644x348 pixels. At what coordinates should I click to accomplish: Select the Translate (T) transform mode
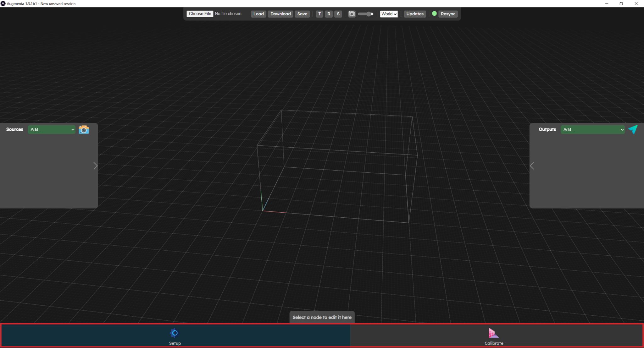pyautogui.click(x=320, y=14)
